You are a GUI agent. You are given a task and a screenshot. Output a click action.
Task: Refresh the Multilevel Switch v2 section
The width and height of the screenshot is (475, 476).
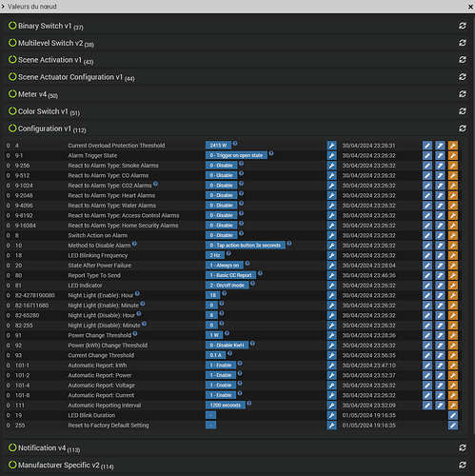tap(463, 43)
